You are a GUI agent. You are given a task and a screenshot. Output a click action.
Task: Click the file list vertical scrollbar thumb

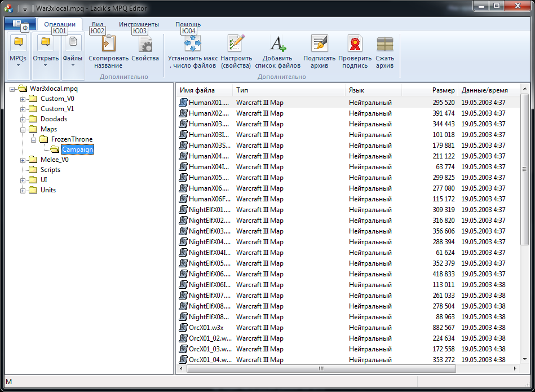(x=525, y=169)
